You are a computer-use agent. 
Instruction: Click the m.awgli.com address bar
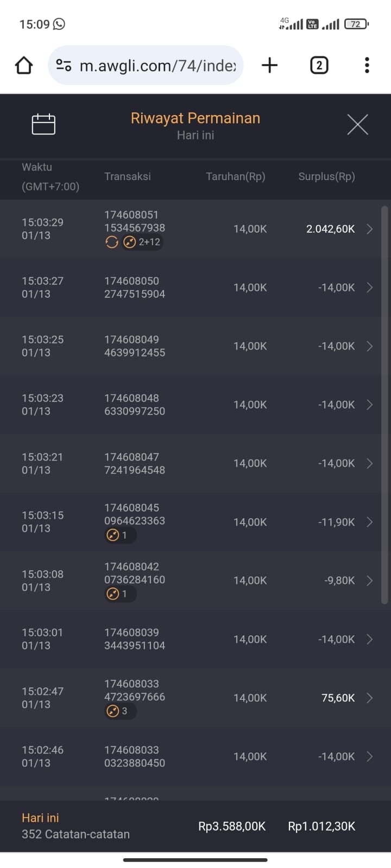coord(157,66)
